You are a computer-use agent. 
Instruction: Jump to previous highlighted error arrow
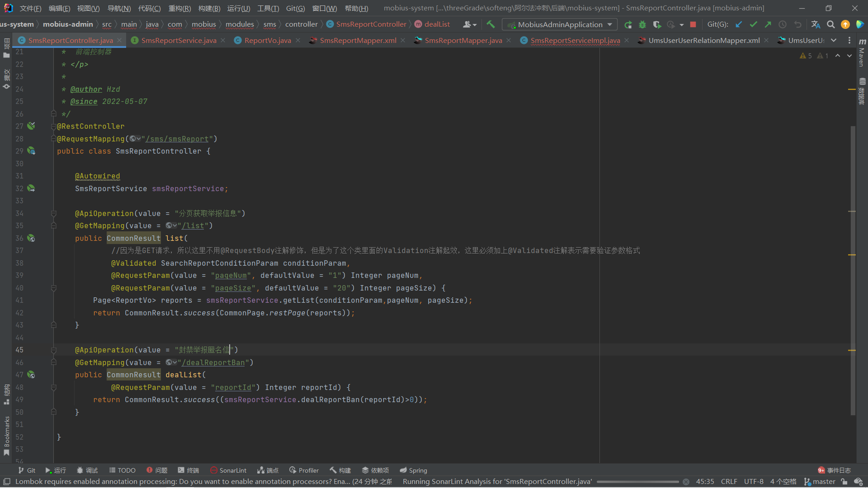(x=838, y=56)
